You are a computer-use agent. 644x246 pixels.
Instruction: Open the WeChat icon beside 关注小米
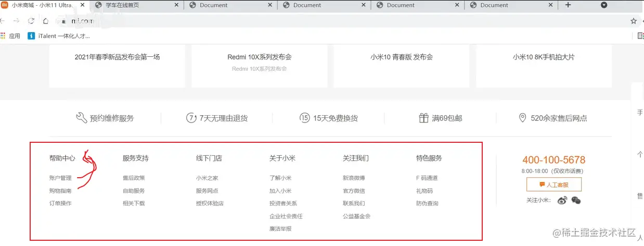pos(575,200)
